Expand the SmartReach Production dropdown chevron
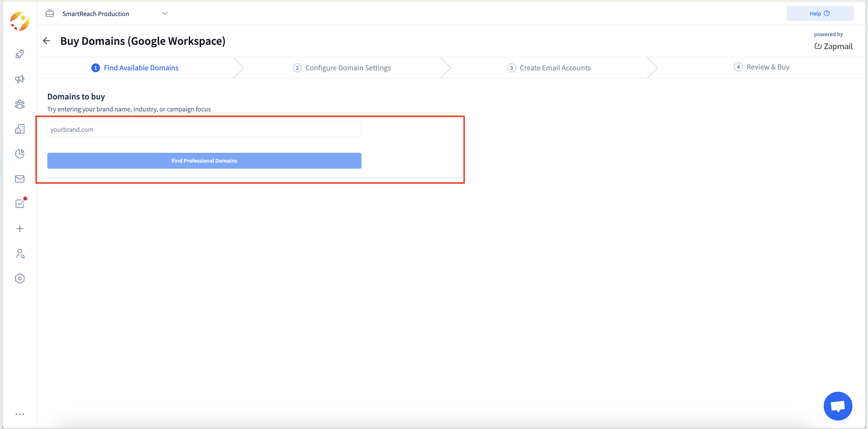 point(165,13)
